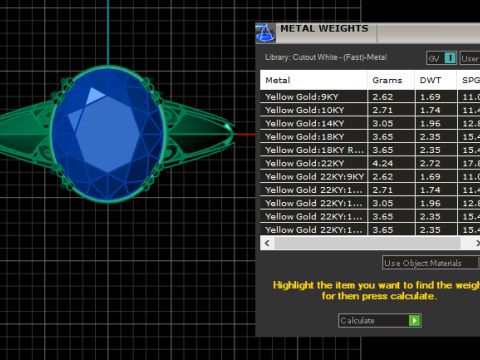The height and width of the screenshot is (360, 480).
Task: Open the User tab button
Action: pos(470,58)
